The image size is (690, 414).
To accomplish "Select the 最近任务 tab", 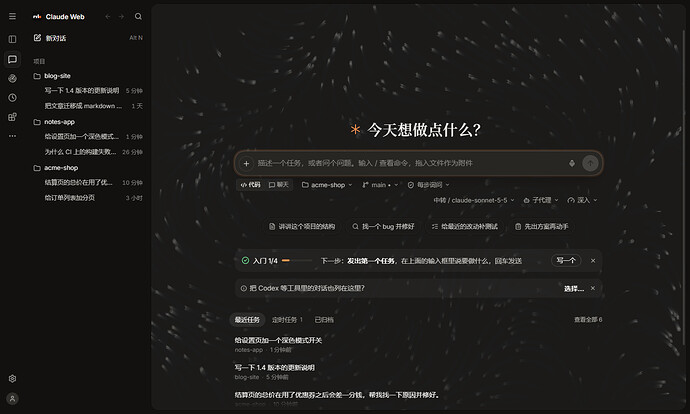I will coord(247,320).
